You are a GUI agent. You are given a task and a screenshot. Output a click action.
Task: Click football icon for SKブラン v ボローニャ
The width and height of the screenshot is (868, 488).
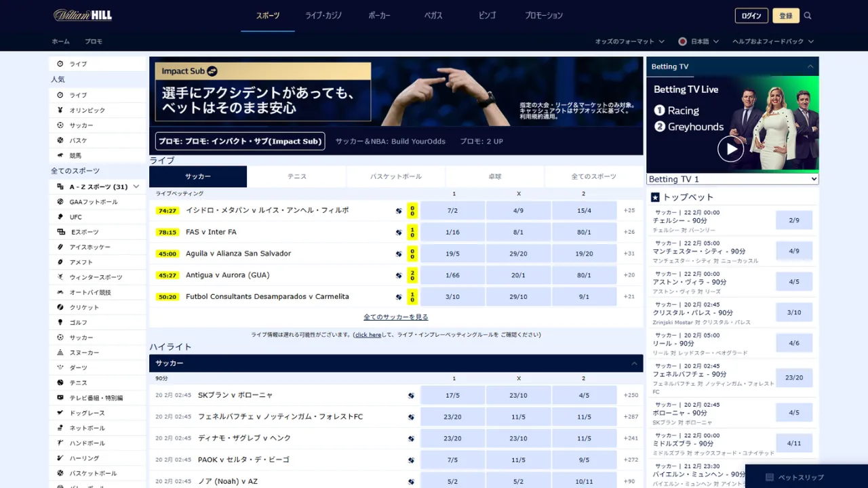click(x=411, y=395)
